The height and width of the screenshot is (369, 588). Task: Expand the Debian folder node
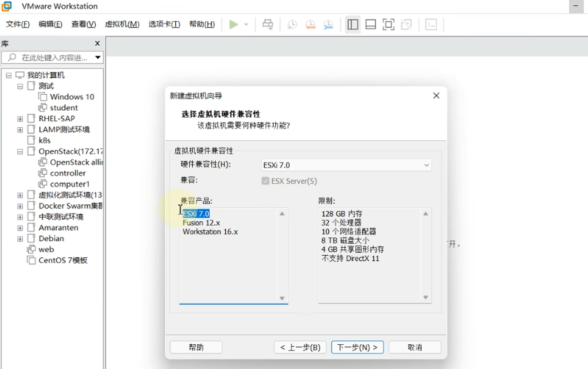click(x=20, y=239)
